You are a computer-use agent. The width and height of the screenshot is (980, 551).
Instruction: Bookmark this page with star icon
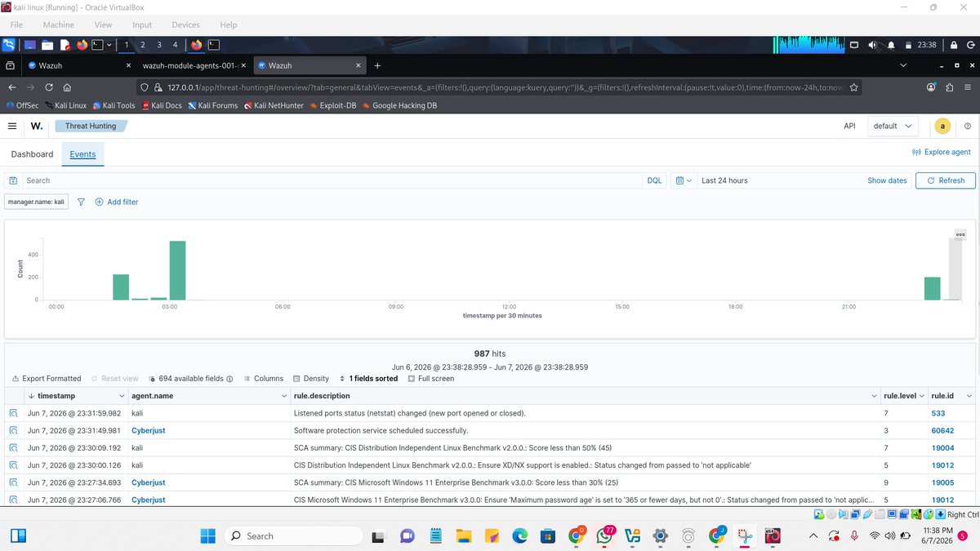point(854,87)
